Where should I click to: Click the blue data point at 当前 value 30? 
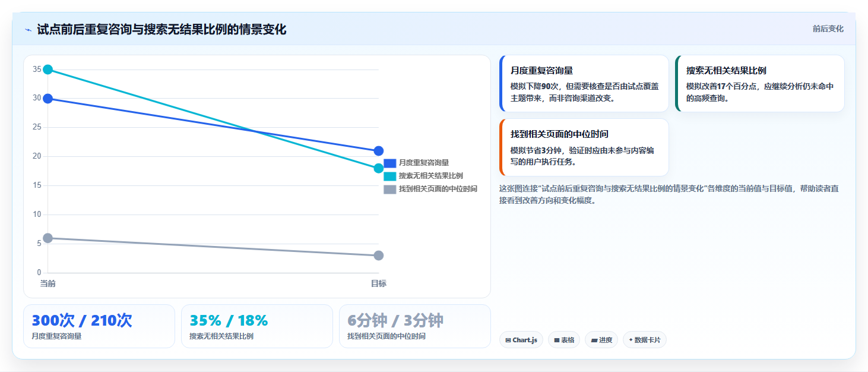(x=48, y=99)
